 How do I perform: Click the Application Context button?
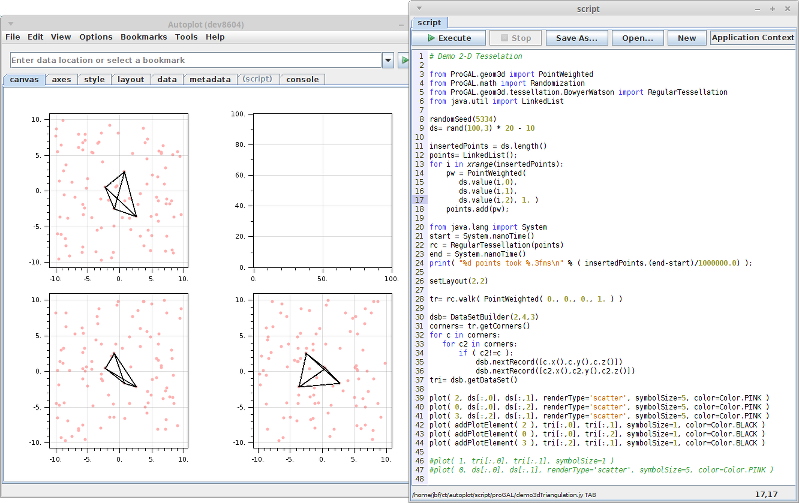coord(753,38)
